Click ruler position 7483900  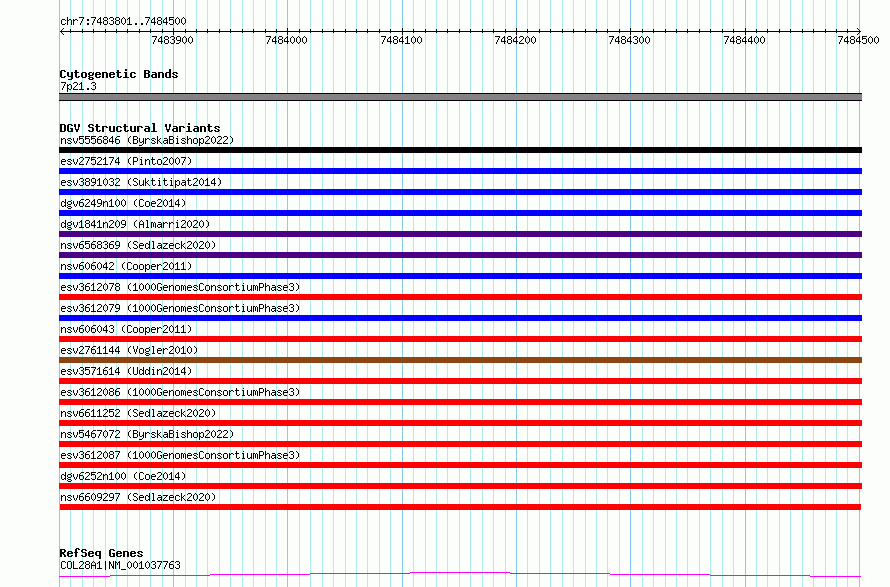pos(173,40)
